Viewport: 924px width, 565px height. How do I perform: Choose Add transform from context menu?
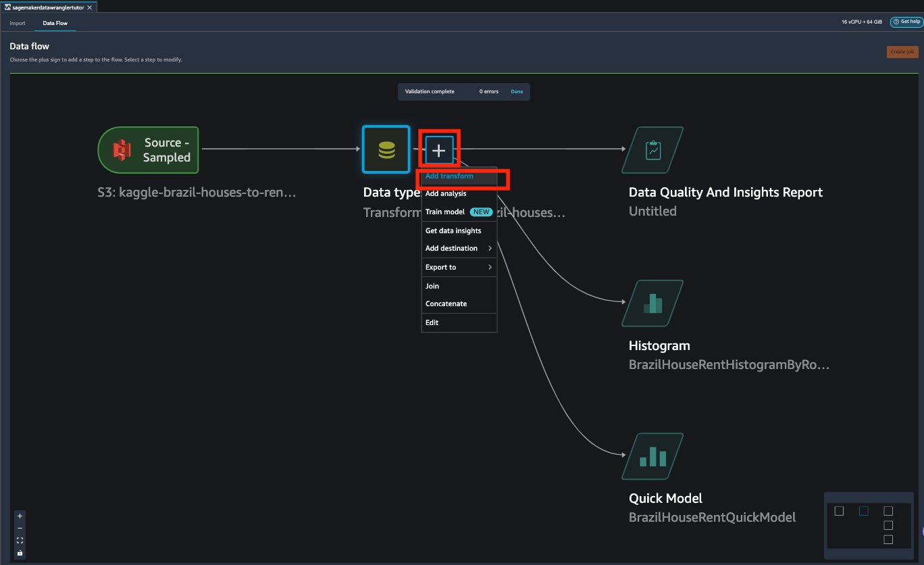(x=459, y=176)
